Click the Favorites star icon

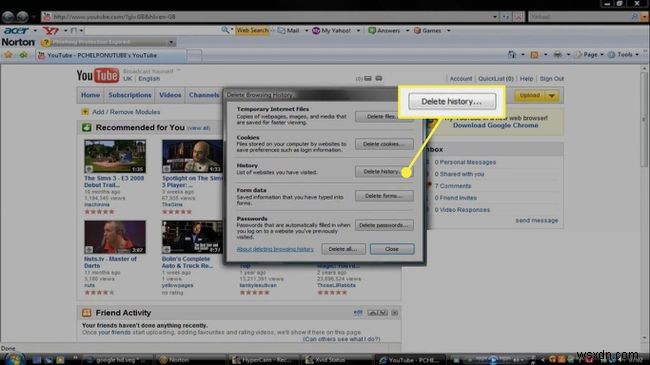tap(8, 55)
